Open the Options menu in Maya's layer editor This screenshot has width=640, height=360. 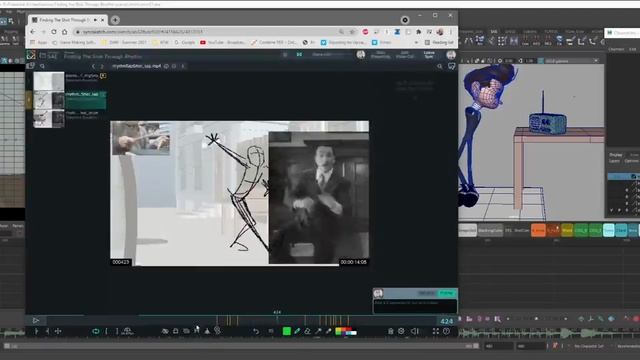[631, 161]
